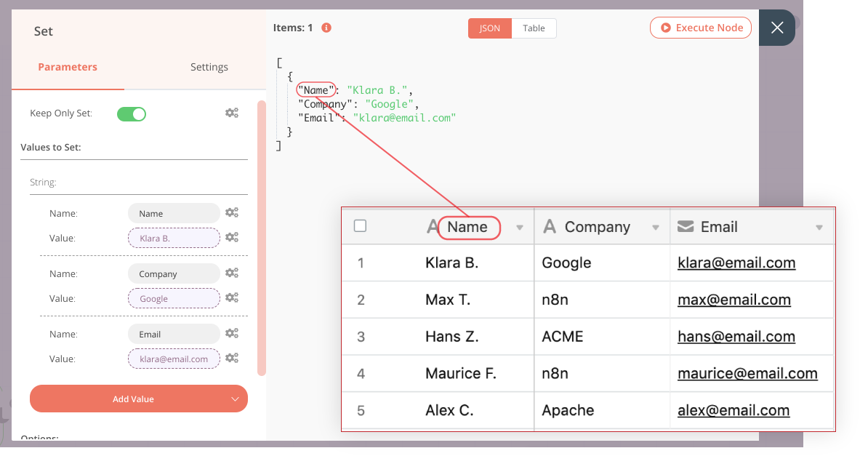The height and width of the screenshot is (464, 868).
Task: Open the Name column dropdown arrow
Action: click(x=520, y=228)
